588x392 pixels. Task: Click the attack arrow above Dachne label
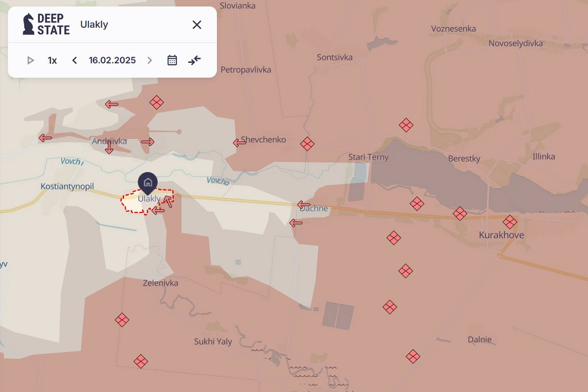pyautogui.click(x=303, y=205)
